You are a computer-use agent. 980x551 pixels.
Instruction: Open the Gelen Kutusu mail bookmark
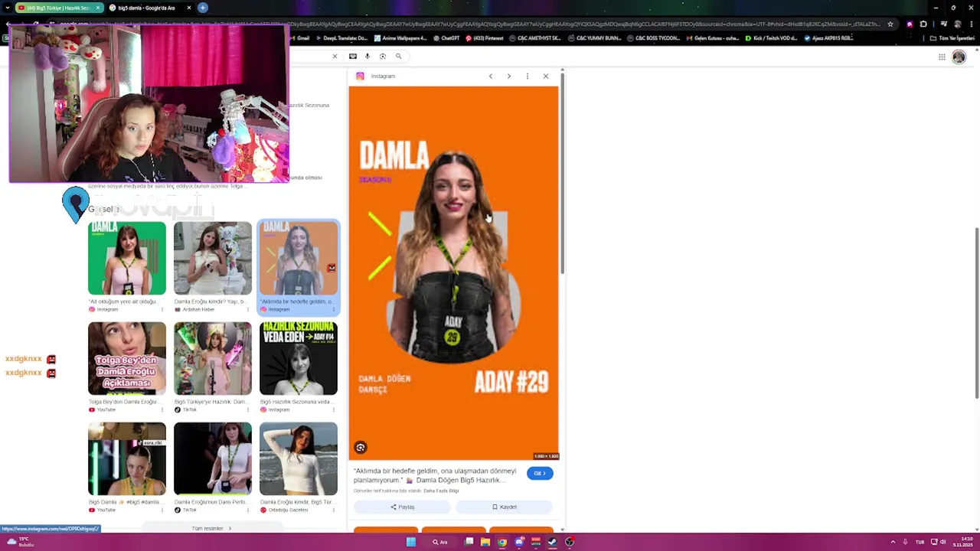[712, 37]
